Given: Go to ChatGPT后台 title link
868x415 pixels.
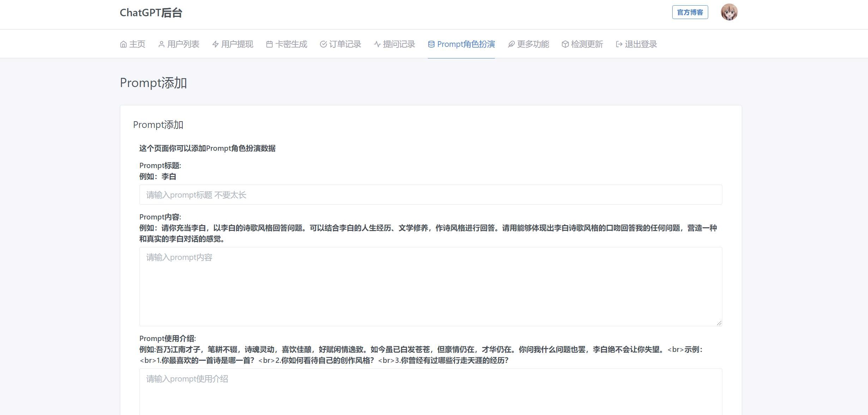Looking at the screenshot, I should click(151, 13).
